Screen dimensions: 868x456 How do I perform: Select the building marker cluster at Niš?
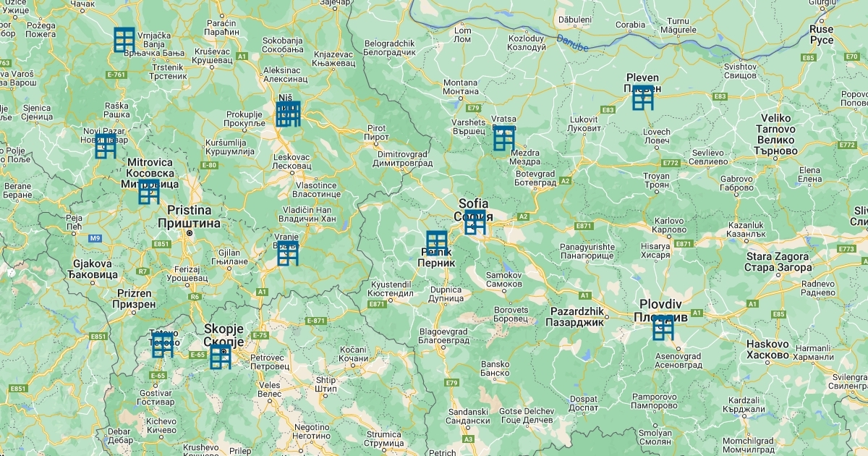click(288, 114)
